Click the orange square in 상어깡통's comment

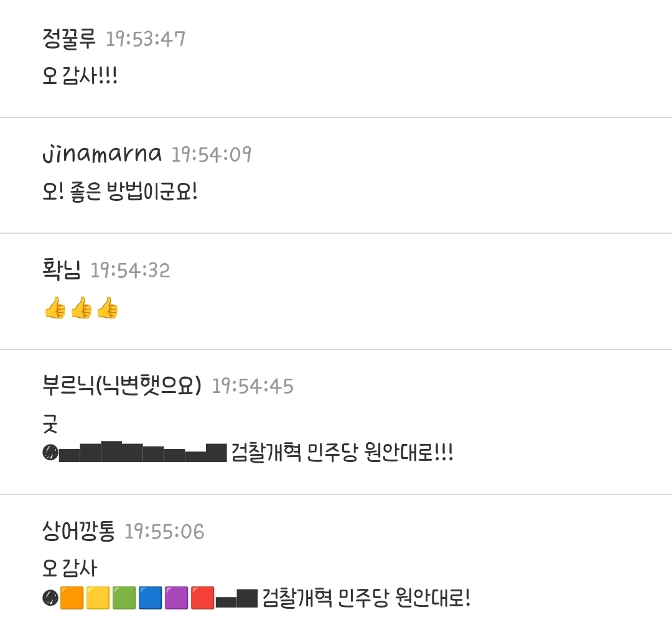tap(72, 598)
